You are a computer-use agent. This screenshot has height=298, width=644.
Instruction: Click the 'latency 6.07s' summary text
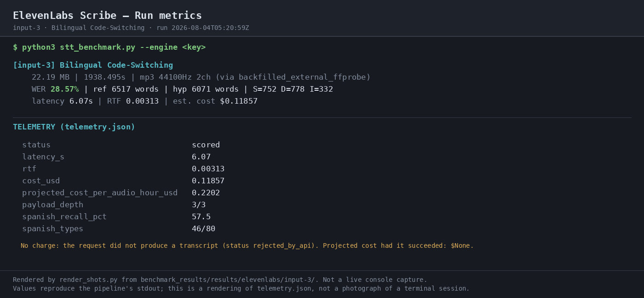pos(62,101)
